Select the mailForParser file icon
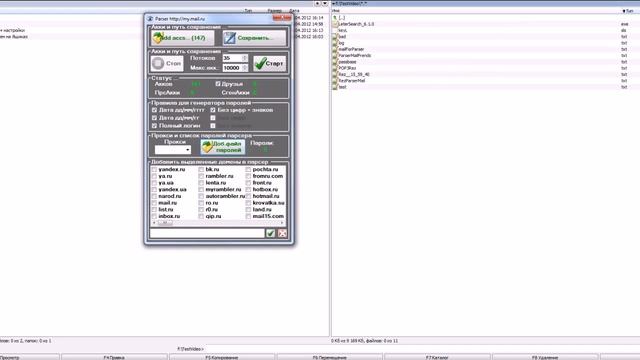 [x=335, y=49]
